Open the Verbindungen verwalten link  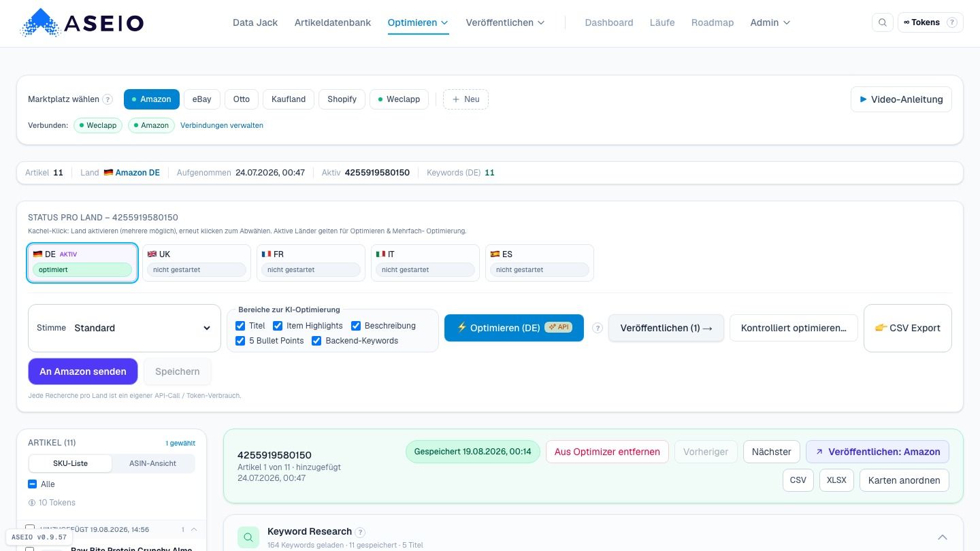tap(222, 125)
